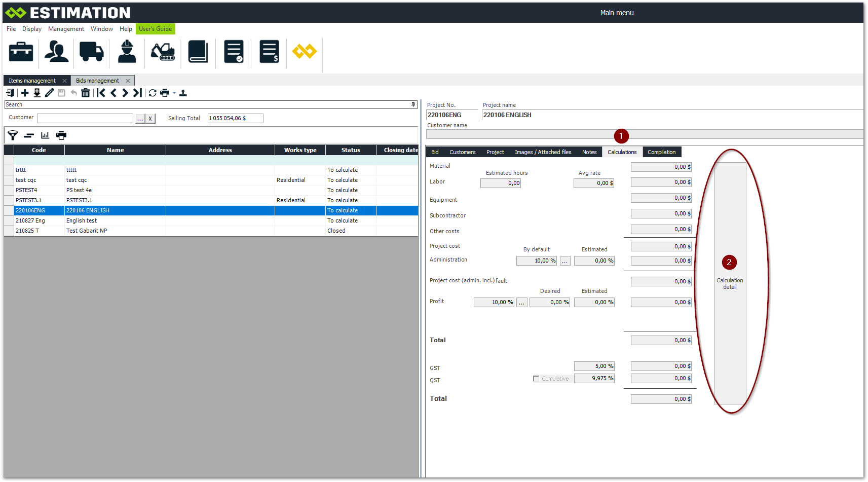The image size is (868, 482).
Task: Click the clear filter funnel icon
Action: 13,135
